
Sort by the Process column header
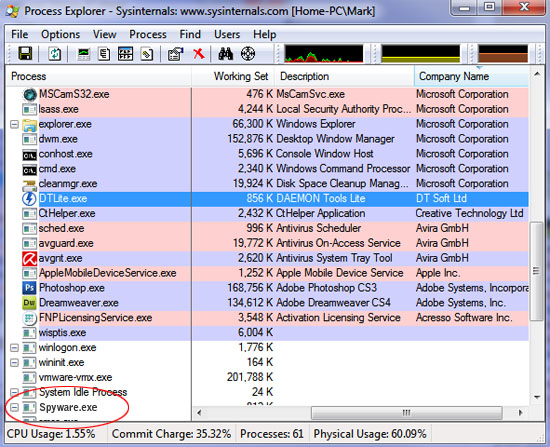(99, 76)
